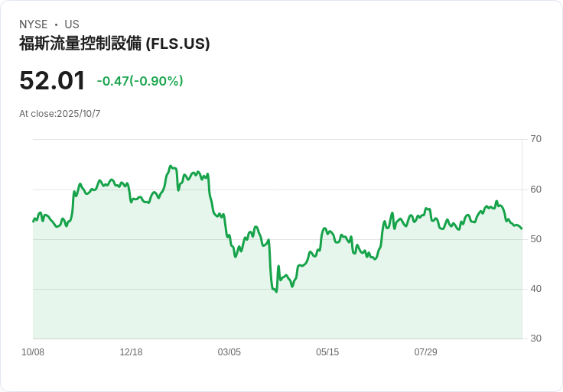Select the 05/15 date marker

tap(327, 352)
